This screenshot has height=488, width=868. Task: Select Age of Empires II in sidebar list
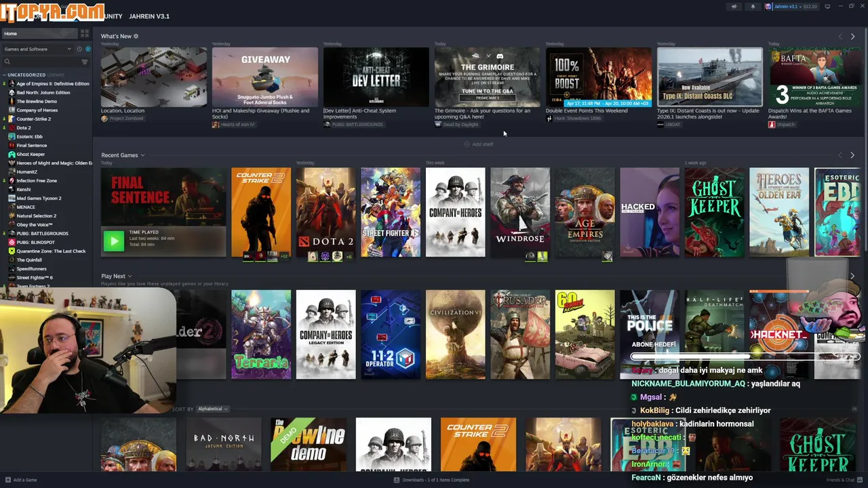[x=53, y=84]
